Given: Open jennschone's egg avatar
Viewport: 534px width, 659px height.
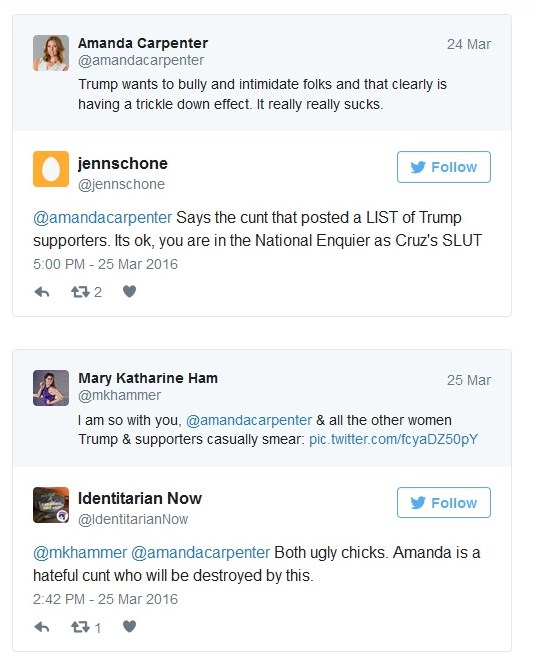Looking at the screenshot, I should click(51, 169).
